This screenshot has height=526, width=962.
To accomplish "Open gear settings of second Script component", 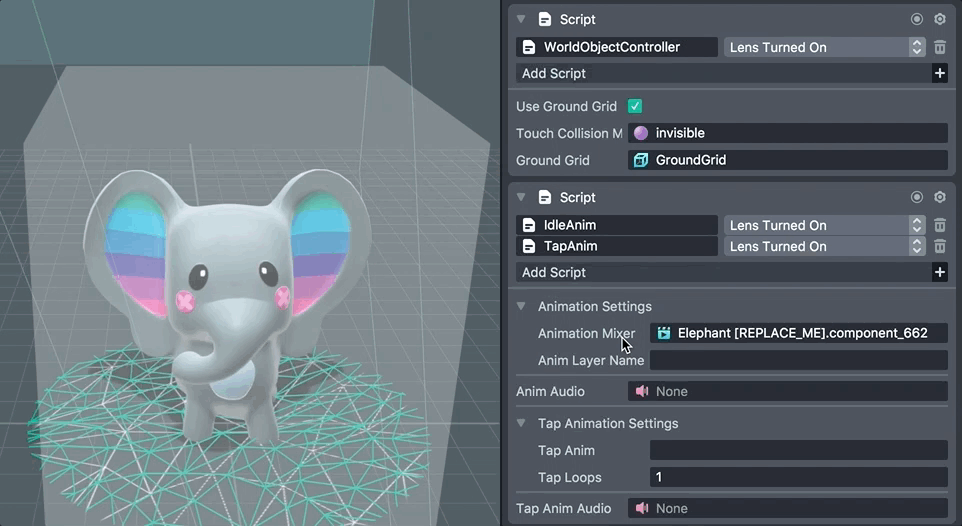I will click(940, 197).
